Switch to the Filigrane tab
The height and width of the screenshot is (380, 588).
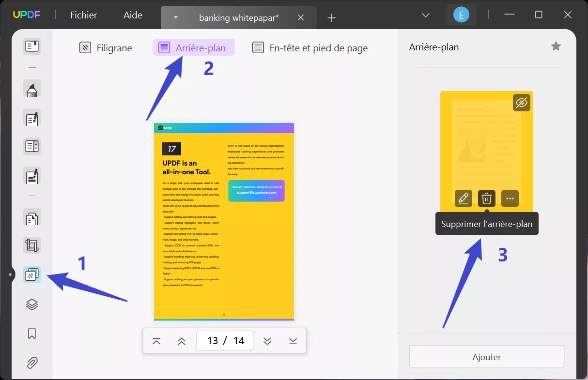click(106, 48)
